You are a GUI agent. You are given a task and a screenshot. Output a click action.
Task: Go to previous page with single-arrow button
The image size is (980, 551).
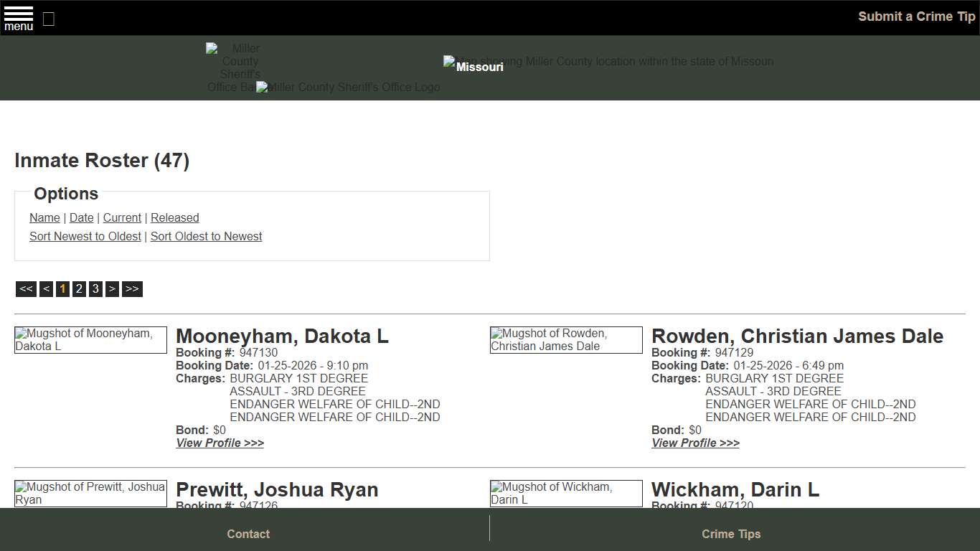[x=46, y=288]
